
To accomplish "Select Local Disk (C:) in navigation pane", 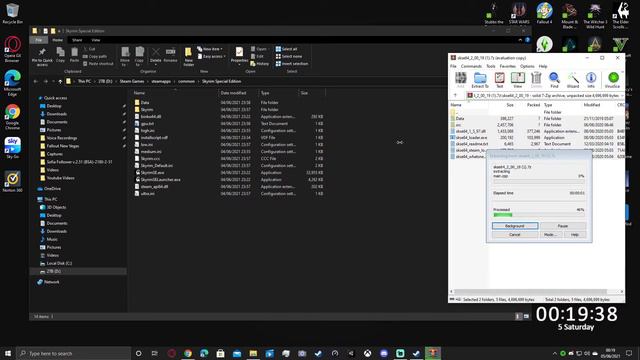I will (59, 263).
